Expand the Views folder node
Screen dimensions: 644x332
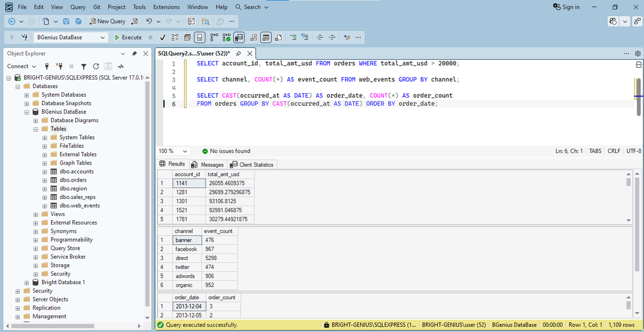pos(36,214)
